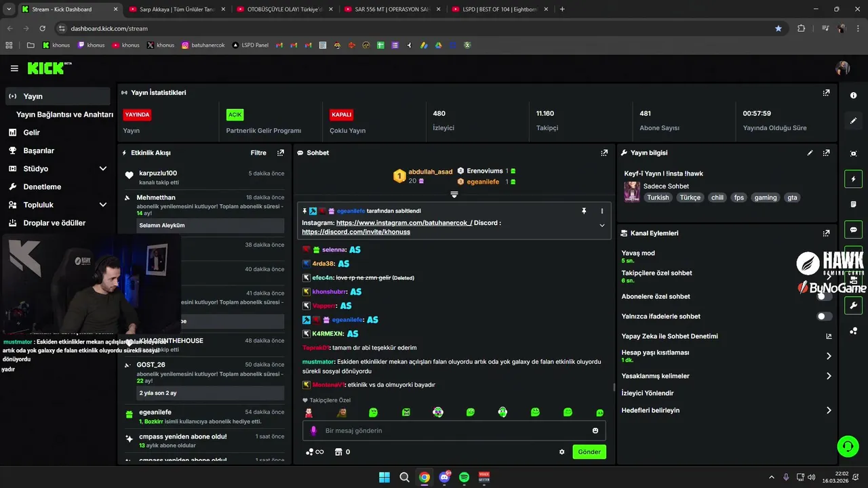Collapse the pinned message with its chevron
868x488 pixels.
pos(601,226)
